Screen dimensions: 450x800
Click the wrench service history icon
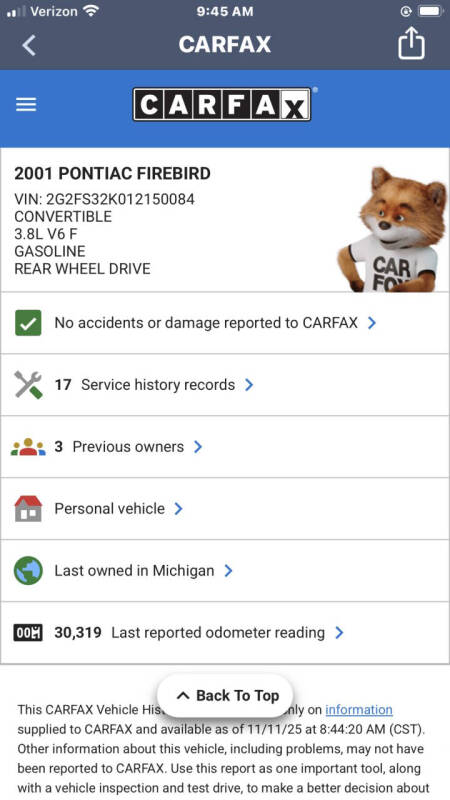click(28, 385)
